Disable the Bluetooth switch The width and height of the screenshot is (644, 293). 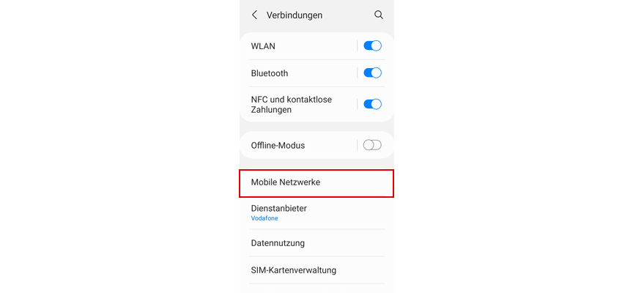[x=372, y=73]
